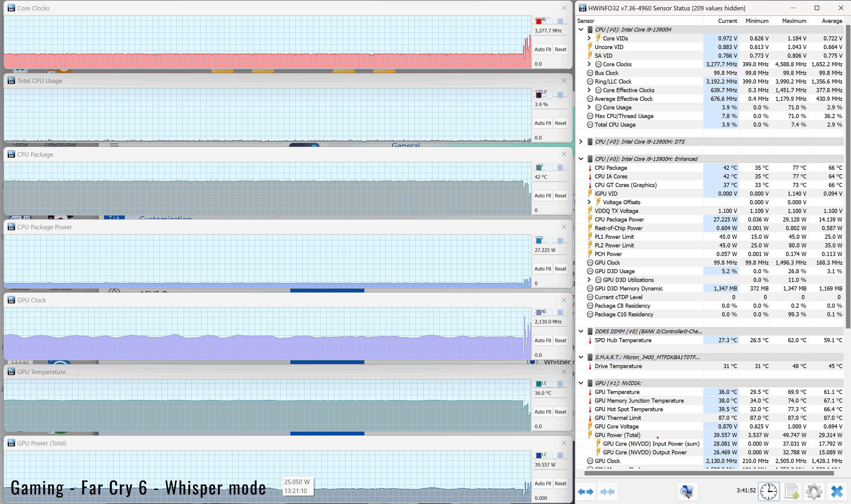The height and width of the screenshot is (504, 851).
Task: Click the circle icon beside Total CPU Usage
Action: coord(590,125)
